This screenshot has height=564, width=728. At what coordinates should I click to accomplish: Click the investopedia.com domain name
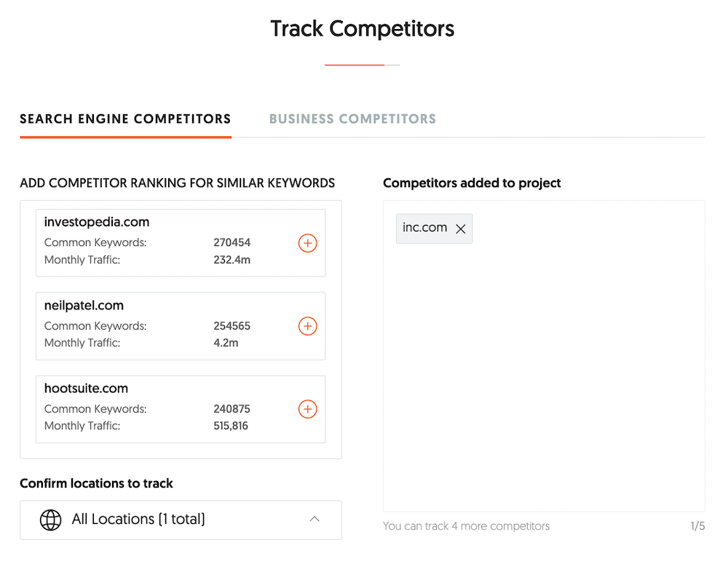point(96,222)
